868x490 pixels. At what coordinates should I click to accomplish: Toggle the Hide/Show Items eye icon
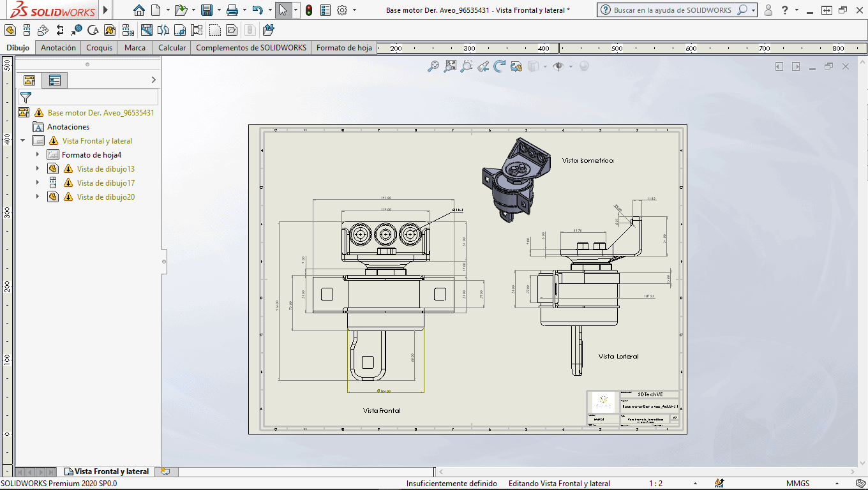(x=558, y=66)
